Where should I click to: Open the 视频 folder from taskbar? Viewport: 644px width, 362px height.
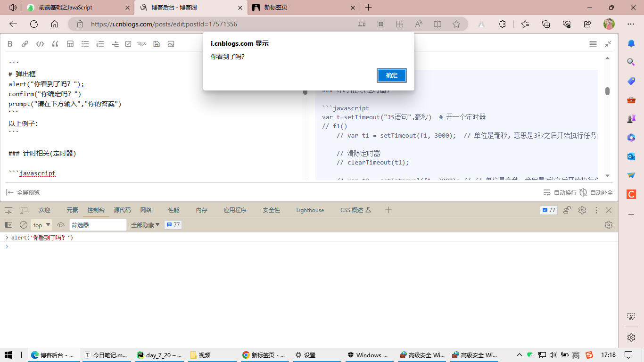tap(212, 355)
